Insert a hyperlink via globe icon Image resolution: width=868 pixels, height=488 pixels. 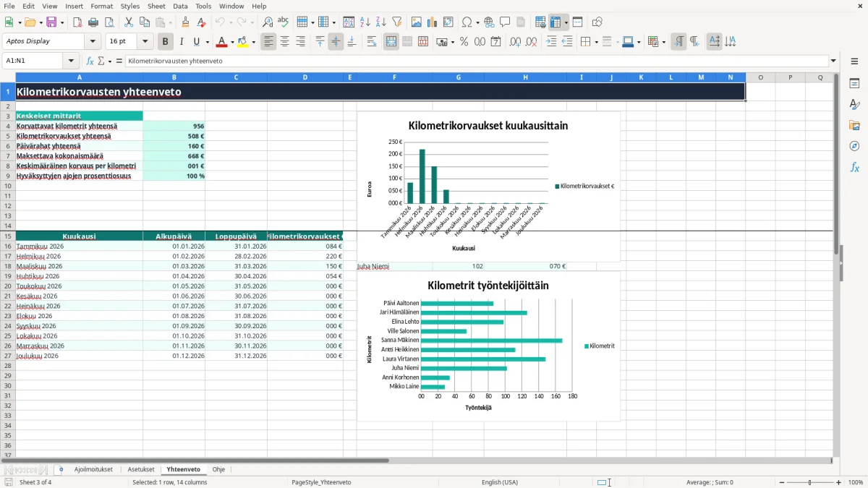[489, 22]
